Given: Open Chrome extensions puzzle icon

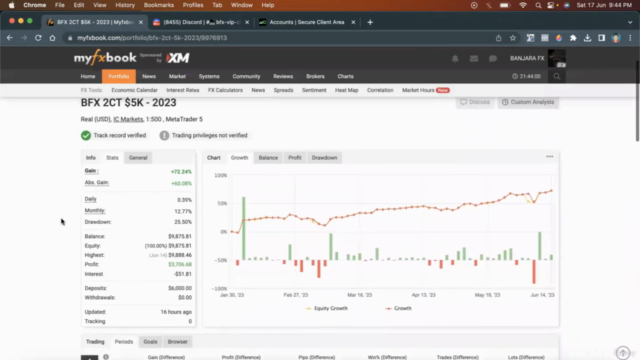Looking at the screenshot, I should click(573, 38).
